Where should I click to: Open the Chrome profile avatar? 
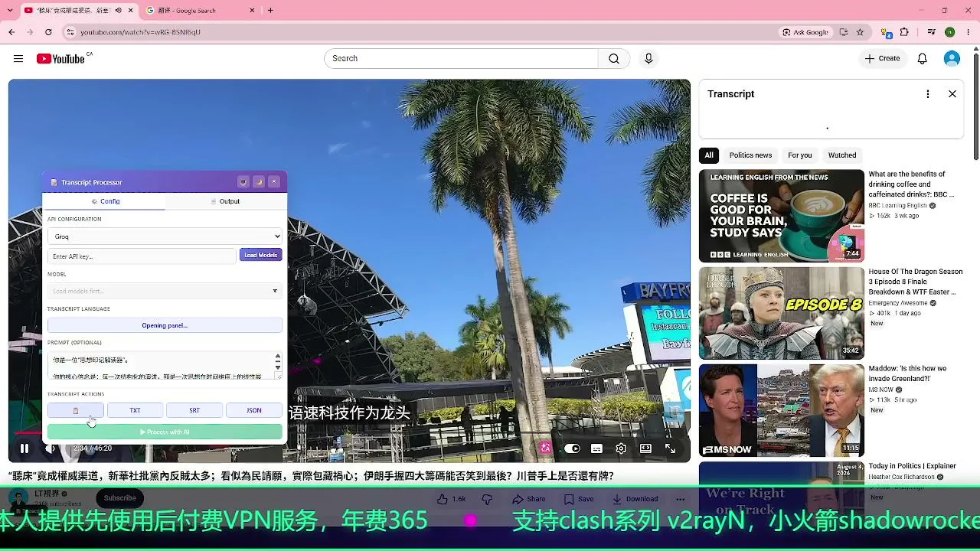tap(949, 32)
